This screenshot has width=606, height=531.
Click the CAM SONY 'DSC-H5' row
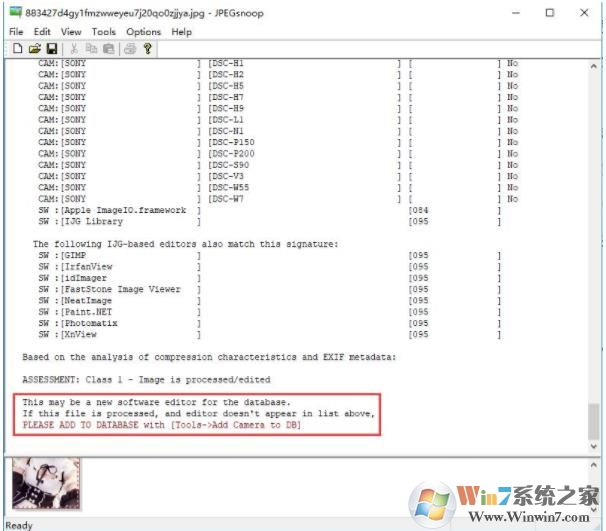(278, 86)
